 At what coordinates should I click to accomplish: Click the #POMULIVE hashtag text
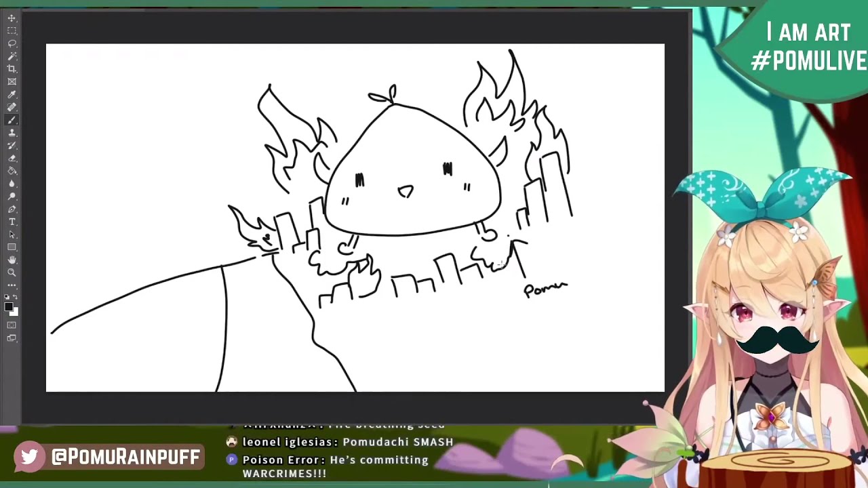coord(809,61)
